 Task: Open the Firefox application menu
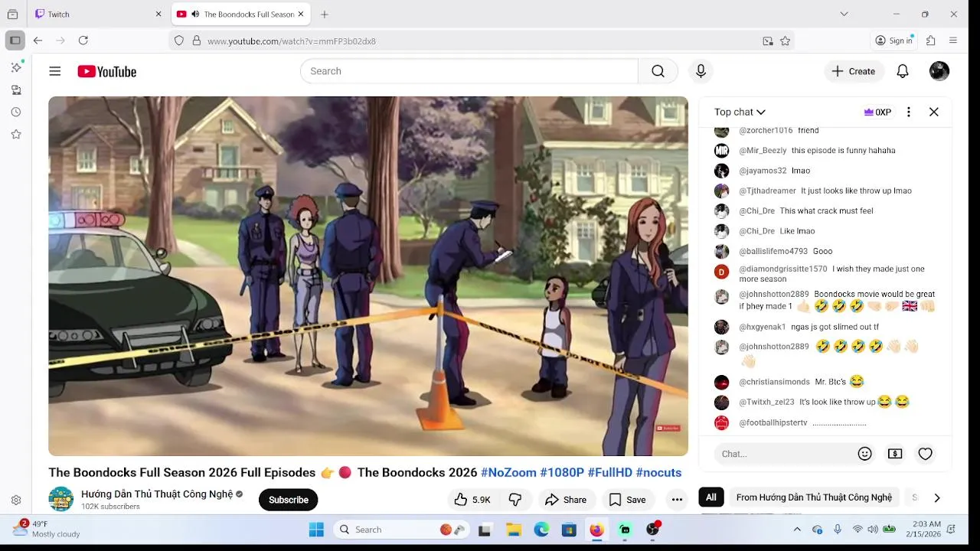click(x=953, y=41)
